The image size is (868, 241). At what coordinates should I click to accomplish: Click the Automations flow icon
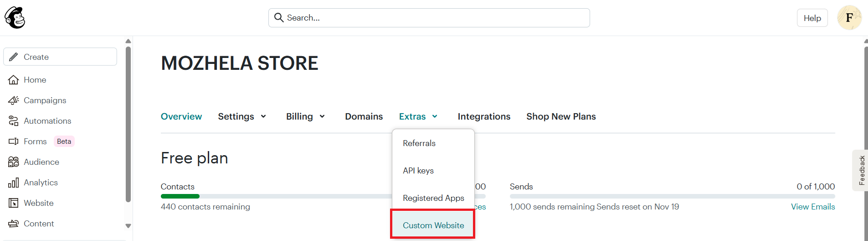point(14,121)
